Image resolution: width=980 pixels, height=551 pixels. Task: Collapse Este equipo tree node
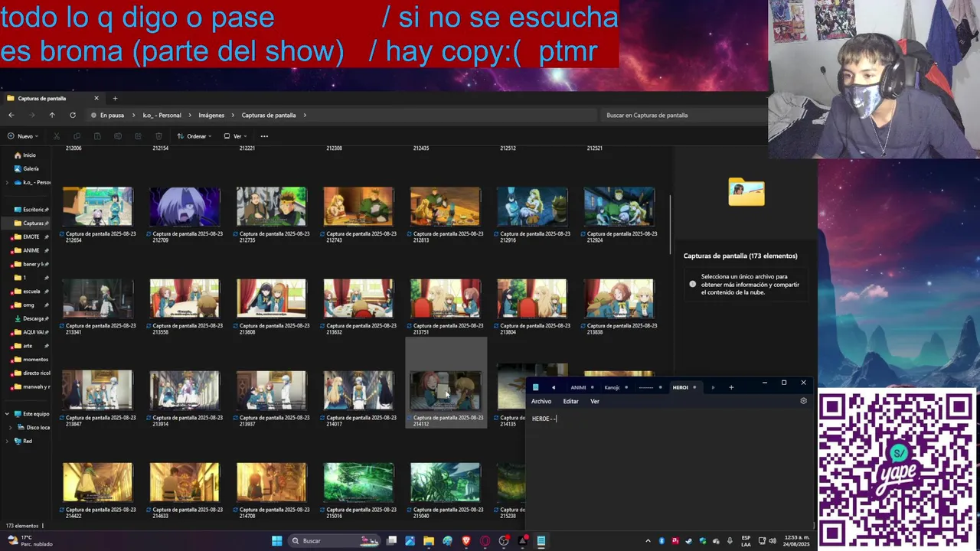[7, 414]
